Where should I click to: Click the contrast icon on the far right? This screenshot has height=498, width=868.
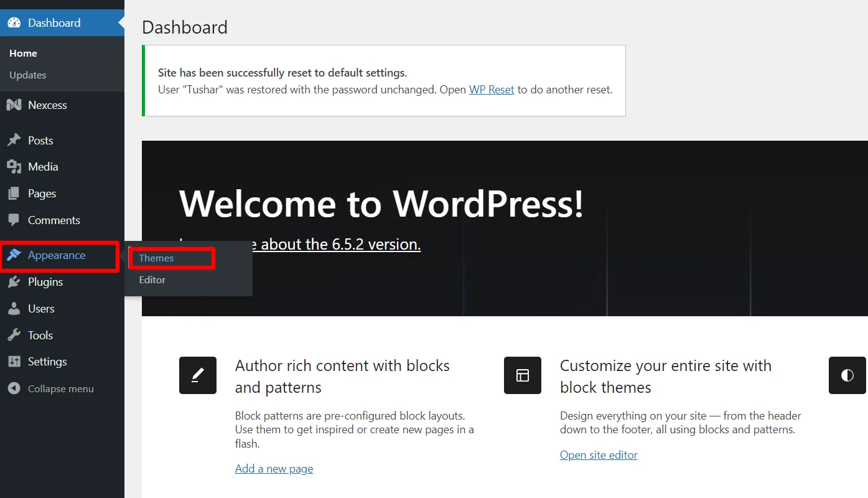point(847,375)
